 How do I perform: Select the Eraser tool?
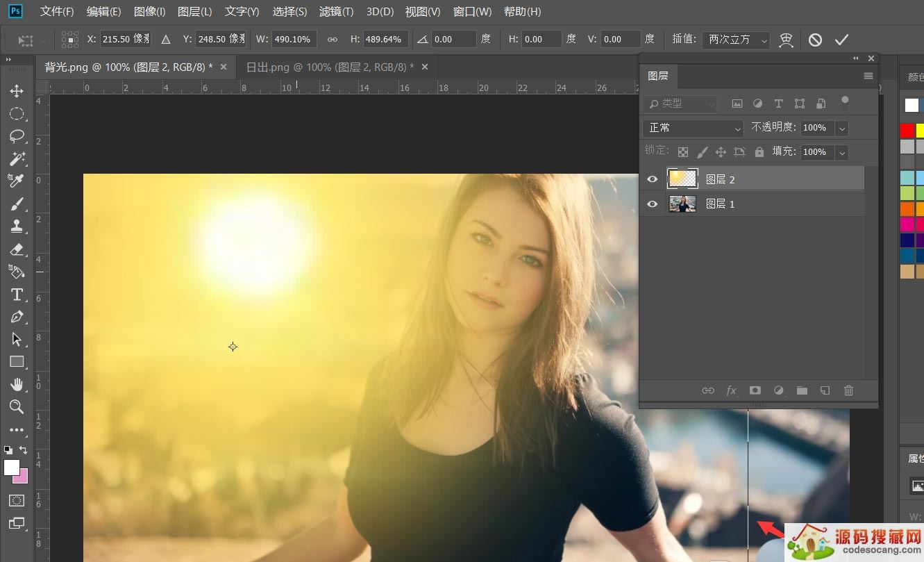pyautogui.click(x=17, y=249)
